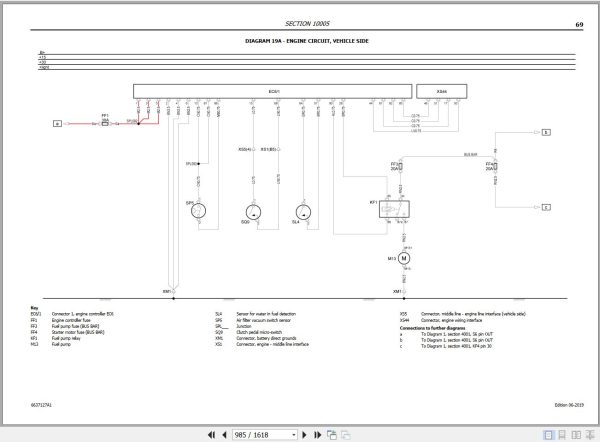Click the 'SECTION 10005' header text

point(307,24)
